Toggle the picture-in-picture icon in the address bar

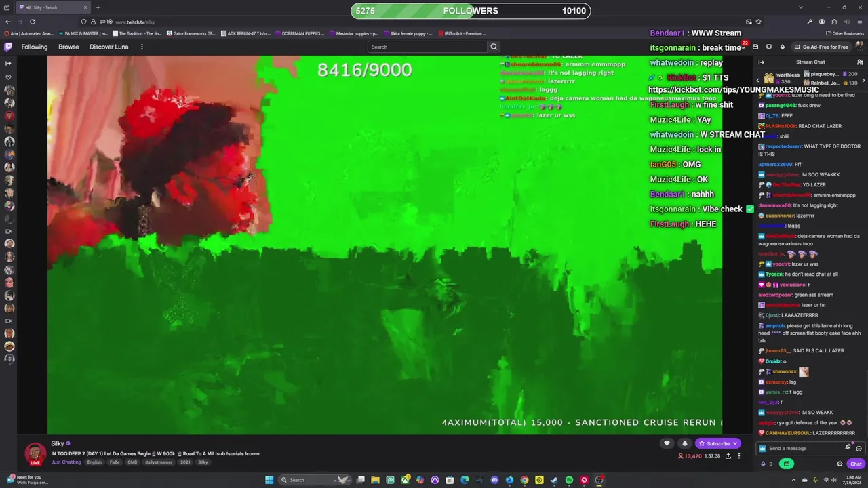click(x=749, y=22)
